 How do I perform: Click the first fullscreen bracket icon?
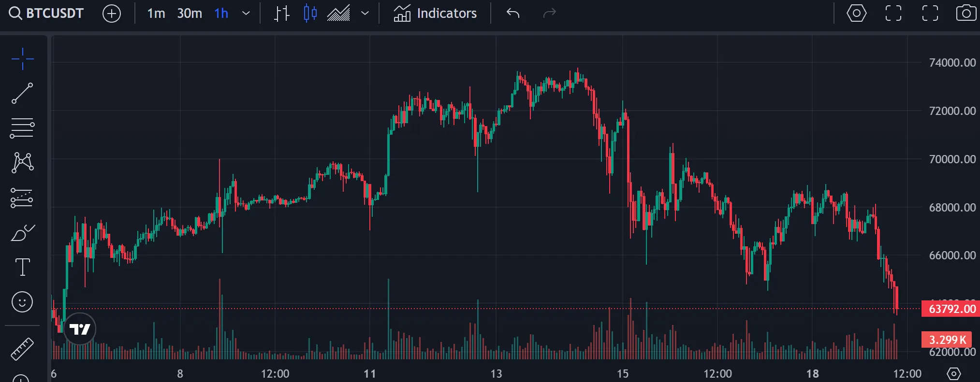[x=893, y=14]
